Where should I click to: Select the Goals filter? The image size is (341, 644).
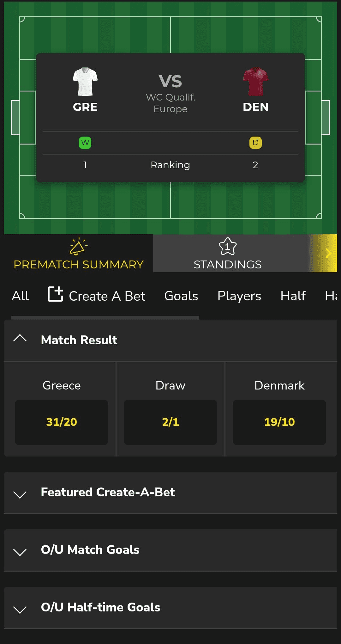(x=181, y=296)
